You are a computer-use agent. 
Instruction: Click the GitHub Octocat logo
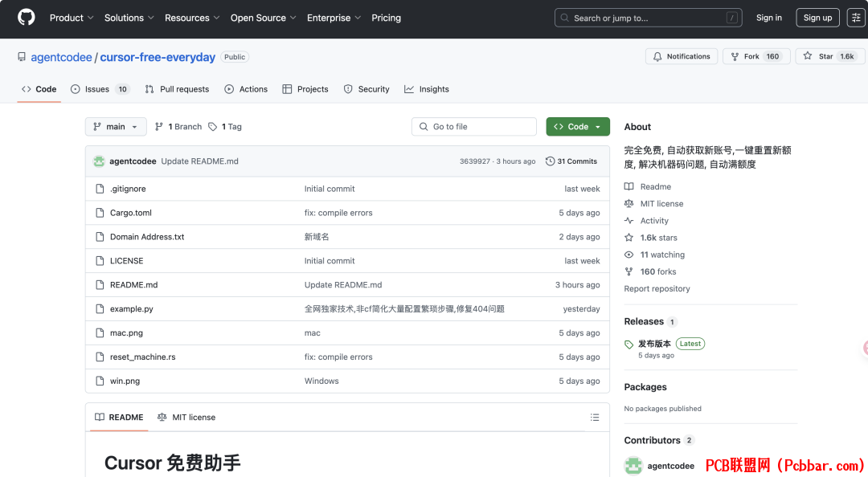[x=26, y=18]
